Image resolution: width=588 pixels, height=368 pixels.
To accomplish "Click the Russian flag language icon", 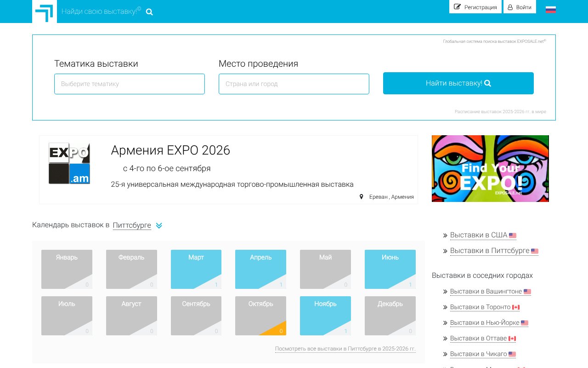I will 550,9.
